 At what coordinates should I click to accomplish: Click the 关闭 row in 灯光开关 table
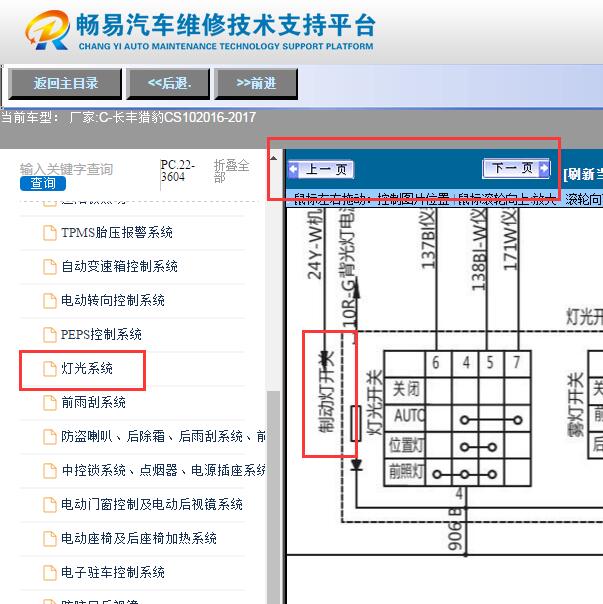pos(457,391)
